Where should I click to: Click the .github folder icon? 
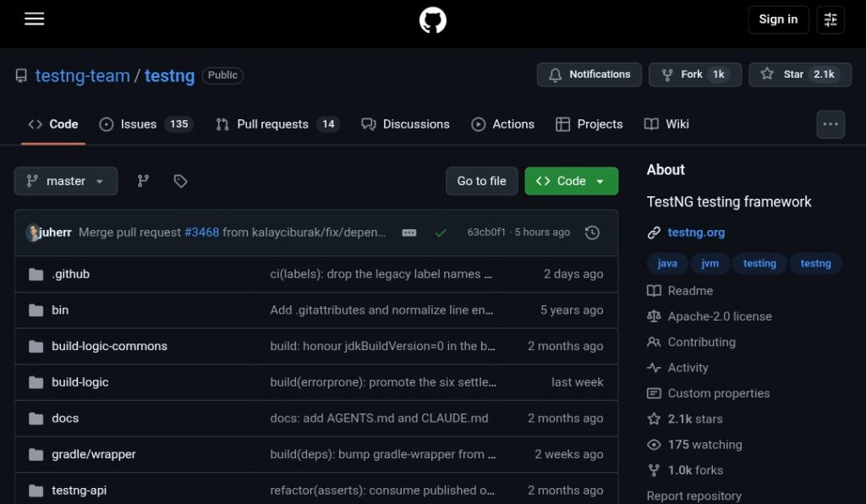coord(36,274)
